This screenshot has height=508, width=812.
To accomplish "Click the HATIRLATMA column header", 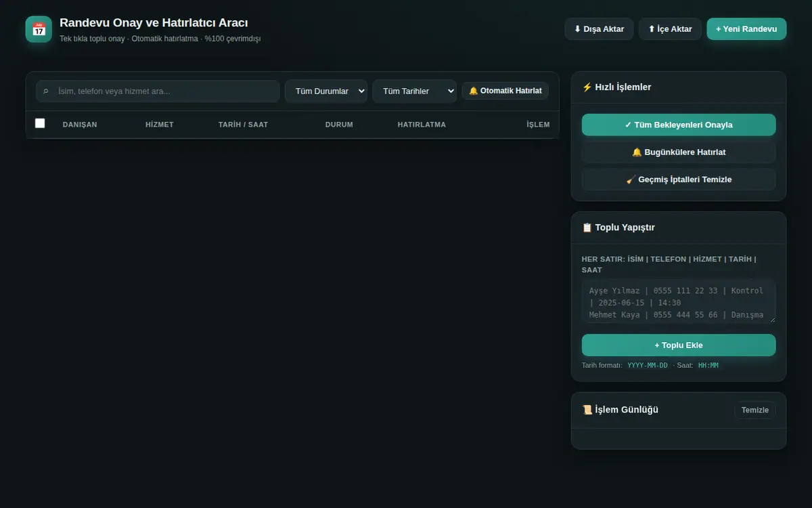I will pos(422,125).
